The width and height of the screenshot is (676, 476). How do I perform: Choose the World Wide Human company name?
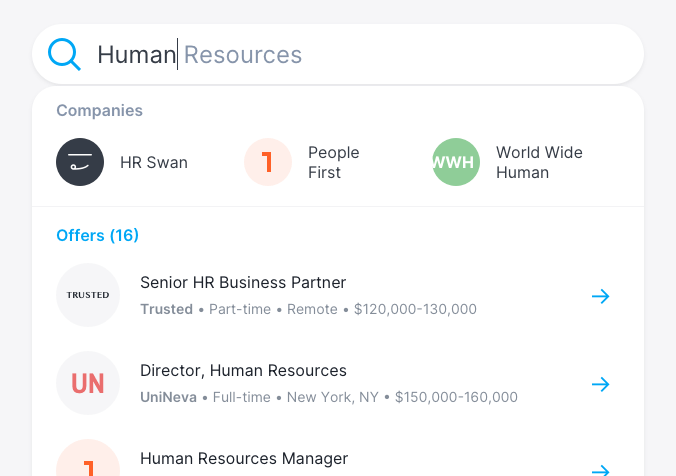click(x=539, y=162)
